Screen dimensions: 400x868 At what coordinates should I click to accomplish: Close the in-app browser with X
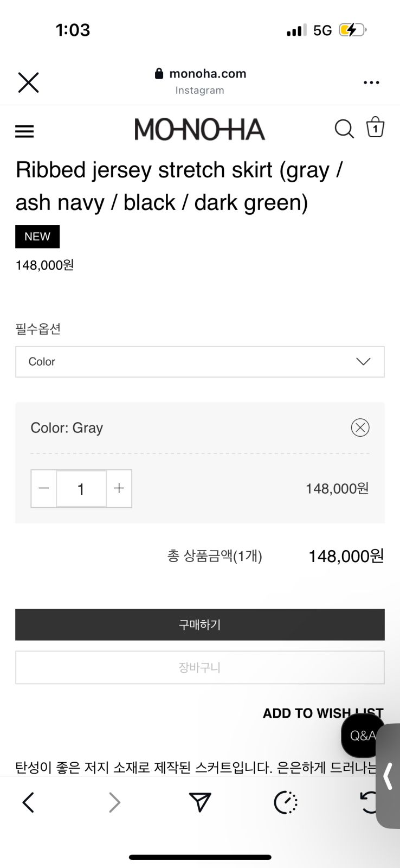[x=28, y=82]
